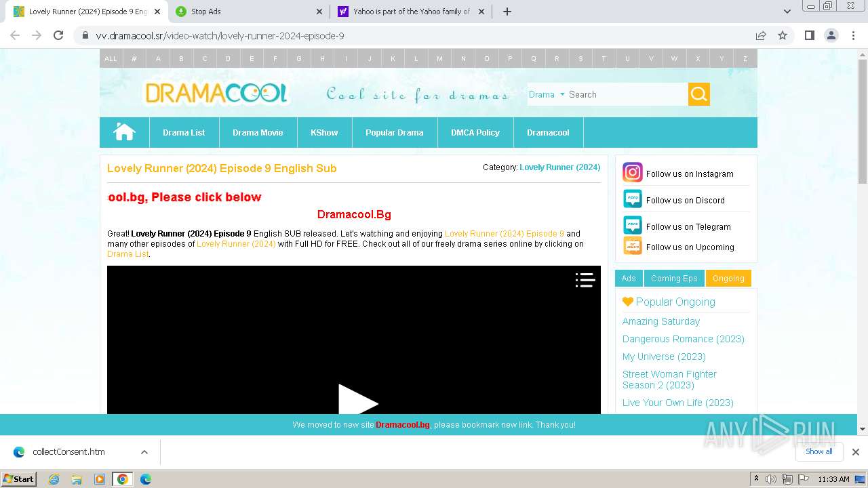Click the Drama List text link in description
The height and width of the screenshot is (488, 868).
(x=127, y=254)
